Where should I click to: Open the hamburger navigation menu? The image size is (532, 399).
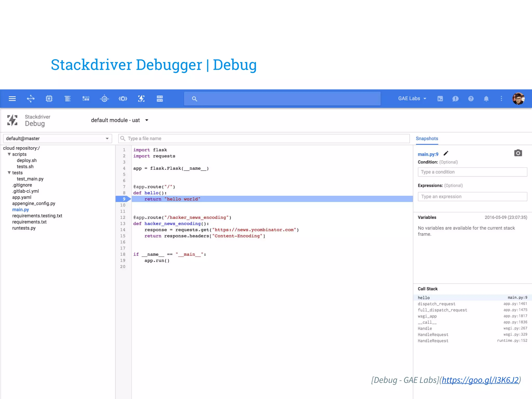coord(12,99)
